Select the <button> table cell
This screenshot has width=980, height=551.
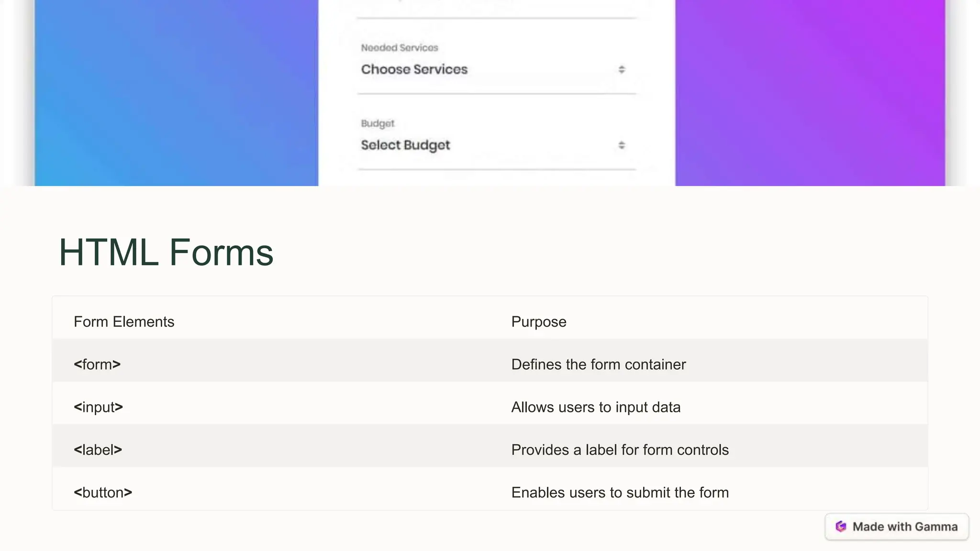103,492
